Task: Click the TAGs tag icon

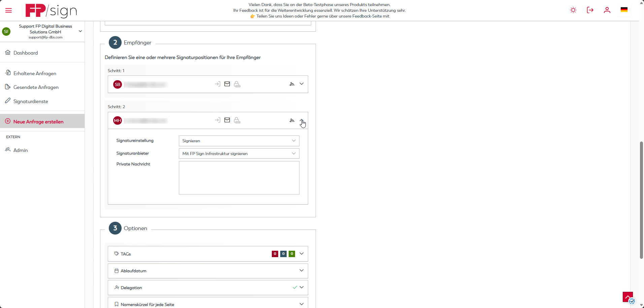Action: pyautogui.click(x=117, y=253)
